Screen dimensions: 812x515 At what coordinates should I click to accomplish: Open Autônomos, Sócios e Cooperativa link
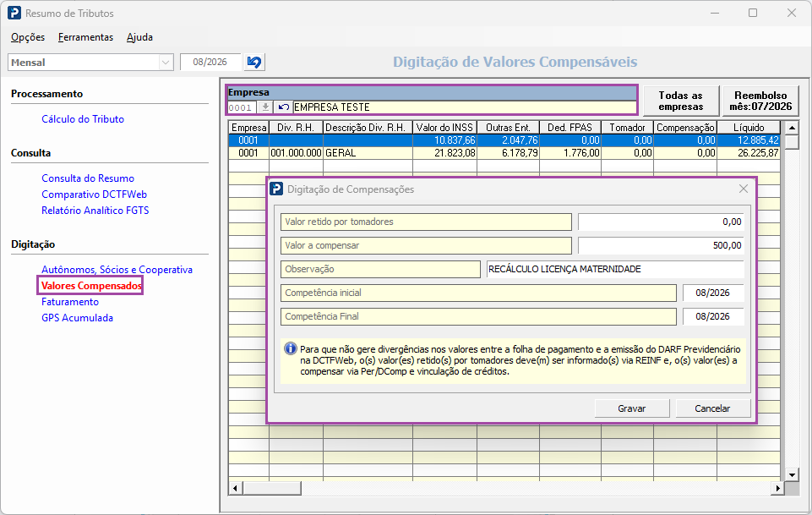click(x=117, y=270)
